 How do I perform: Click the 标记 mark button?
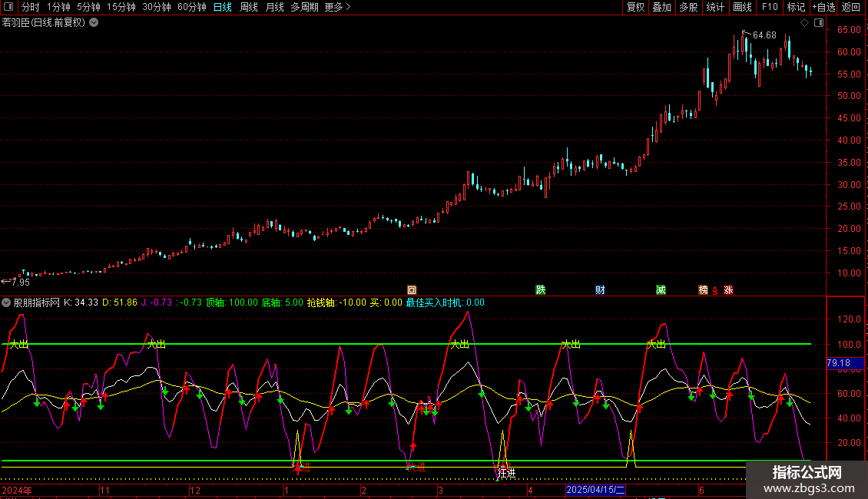796,7
